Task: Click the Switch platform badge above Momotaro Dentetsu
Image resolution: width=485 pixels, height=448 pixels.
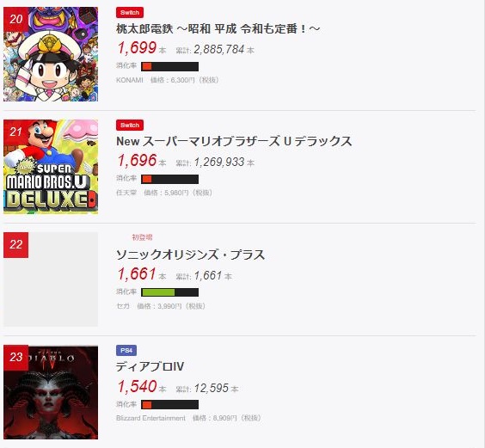Action: click(x=130, y=13)
